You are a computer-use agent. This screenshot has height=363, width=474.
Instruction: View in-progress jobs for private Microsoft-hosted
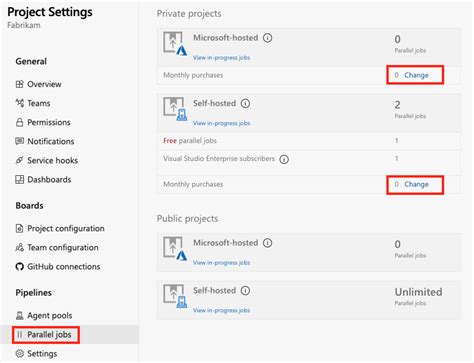tap(221, 57)
